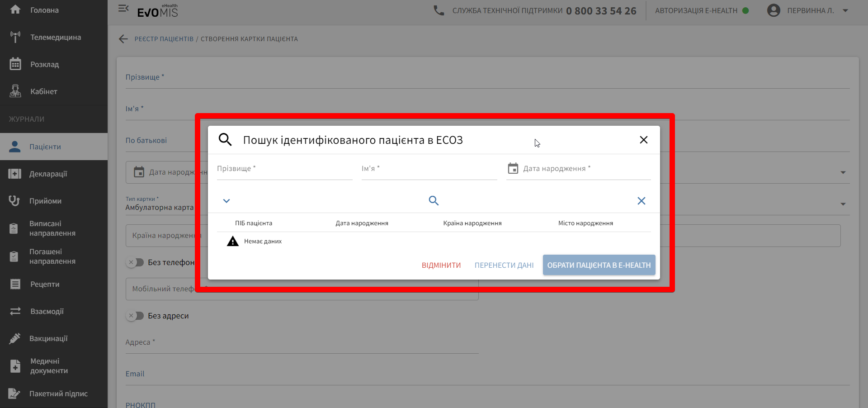
Task: Click the search icon in the modal
Action: tap(434, 200)
